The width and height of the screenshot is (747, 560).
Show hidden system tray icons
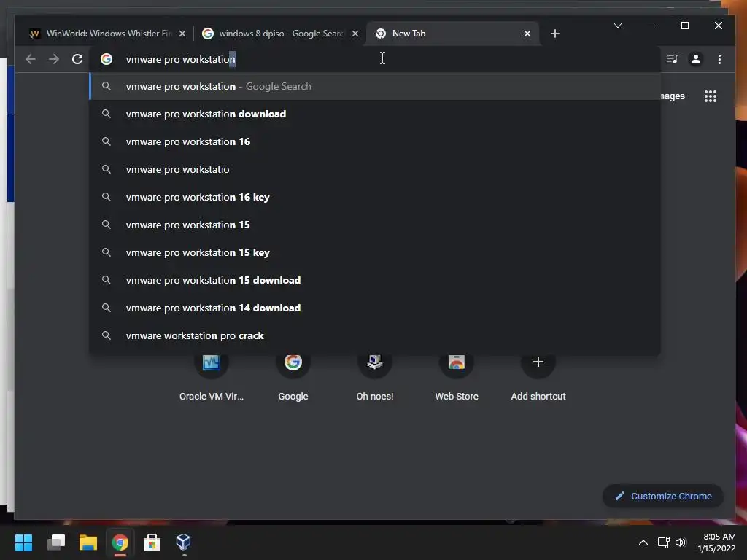[643, 542]
